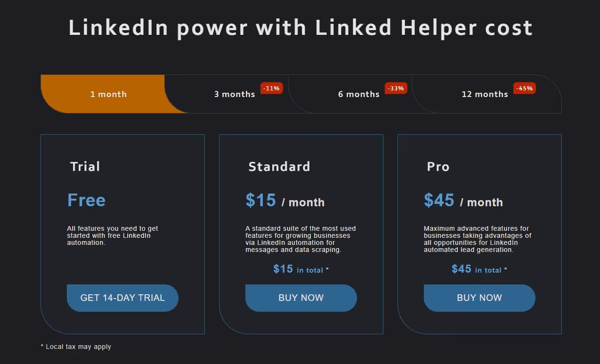Click the Local tax may apply footnote
The width and height of the screenshot is (600, 364).
coord(75,347)
